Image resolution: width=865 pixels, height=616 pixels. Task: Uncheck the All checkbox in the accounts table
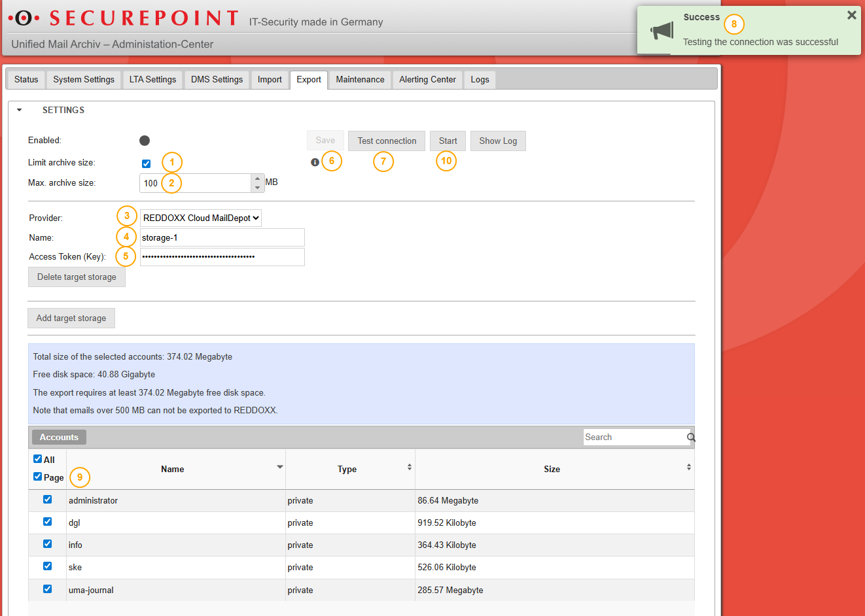[x=37, y=458]
